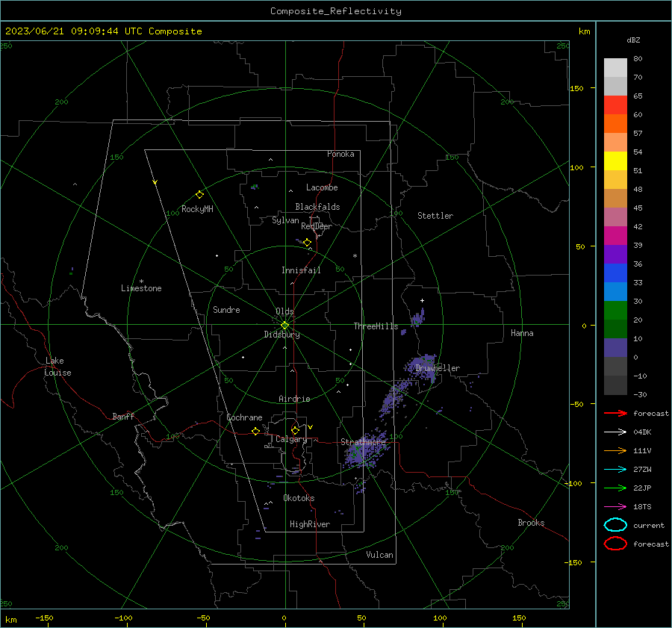Click the Lake Louise label
The image size is (672, 628).
[57, 367]
